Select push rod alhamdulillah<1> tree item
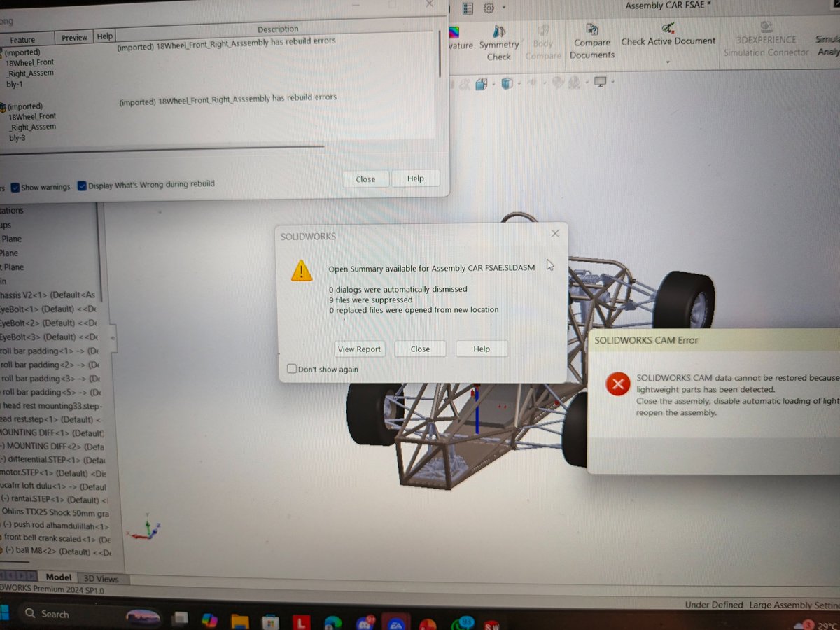 [56, 526]
